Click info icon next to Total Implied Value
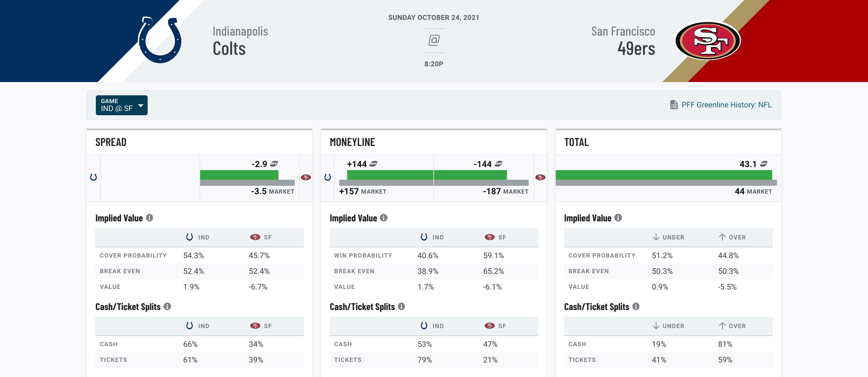868x377 pixels. click(x=618, y=218)
